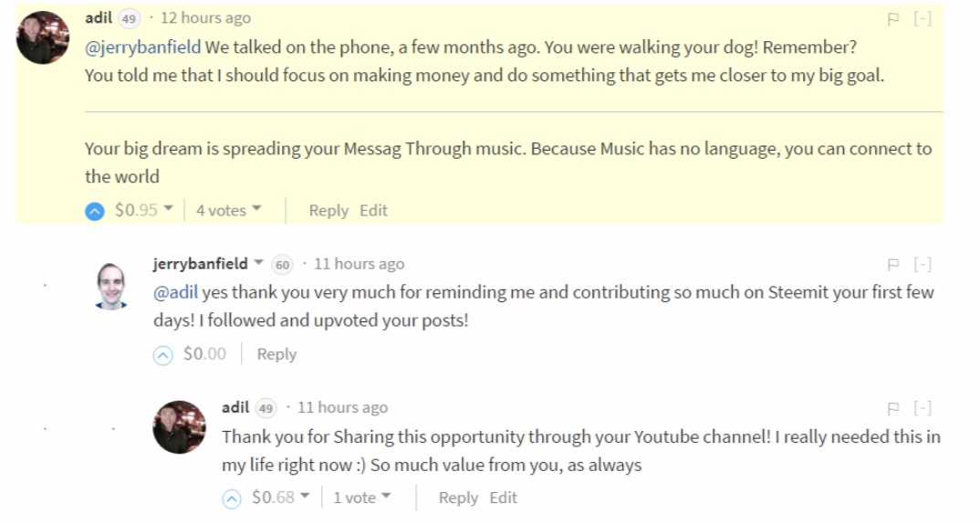Upvote adil's bottom reply comment
Viewport: 980px width, 524px height.
point(232,498)
